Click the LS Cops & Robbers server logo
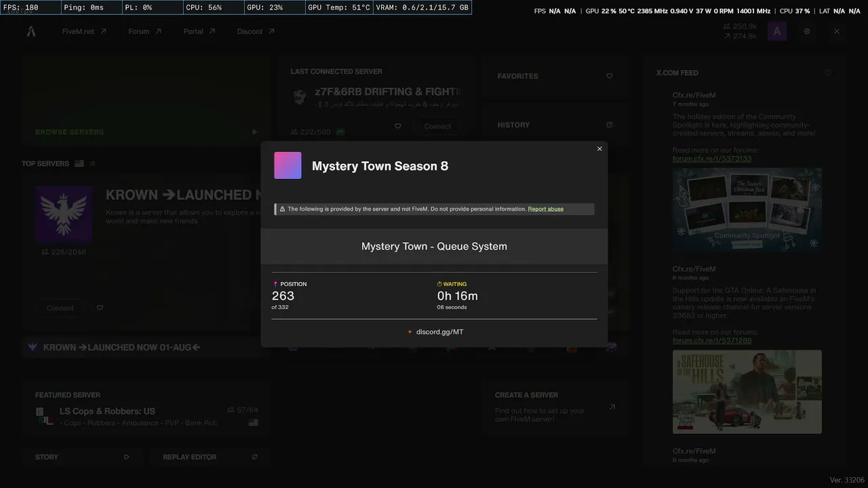This screenshot has width=868, height=488. click(45, 415)
